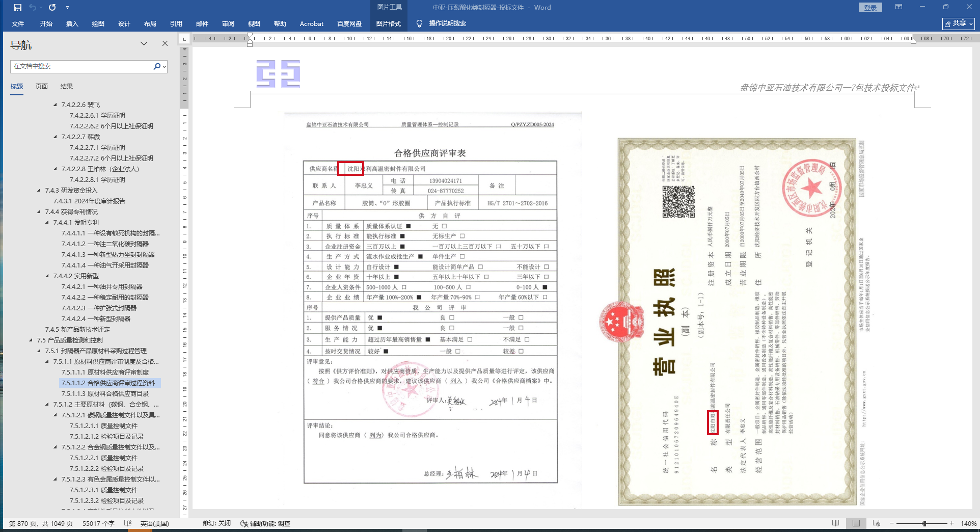This screenshot has width=980, height=532.
Task: Click the 共享 share button
Action: pyautogui.click(x=959, y=23)
